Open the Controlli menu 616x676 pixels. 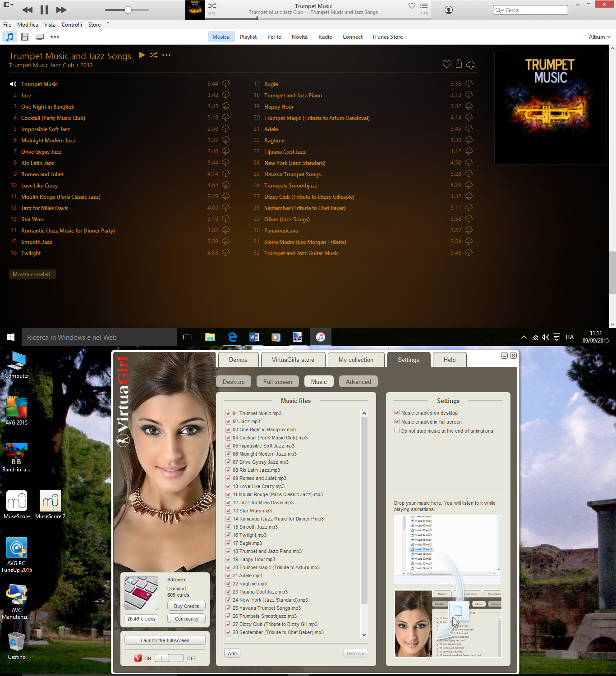(x=72, y=25)
